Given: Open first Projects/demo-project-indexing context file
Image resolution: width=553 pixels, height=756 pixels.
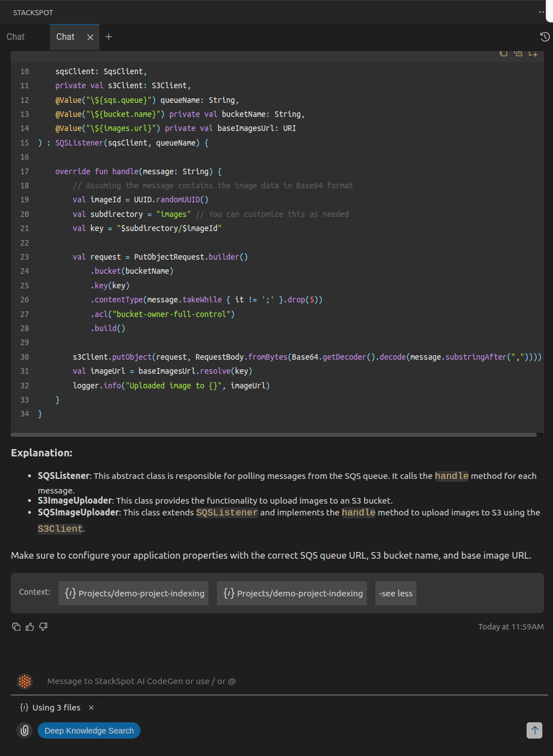Looking at the screenshot, I should 133,594.
